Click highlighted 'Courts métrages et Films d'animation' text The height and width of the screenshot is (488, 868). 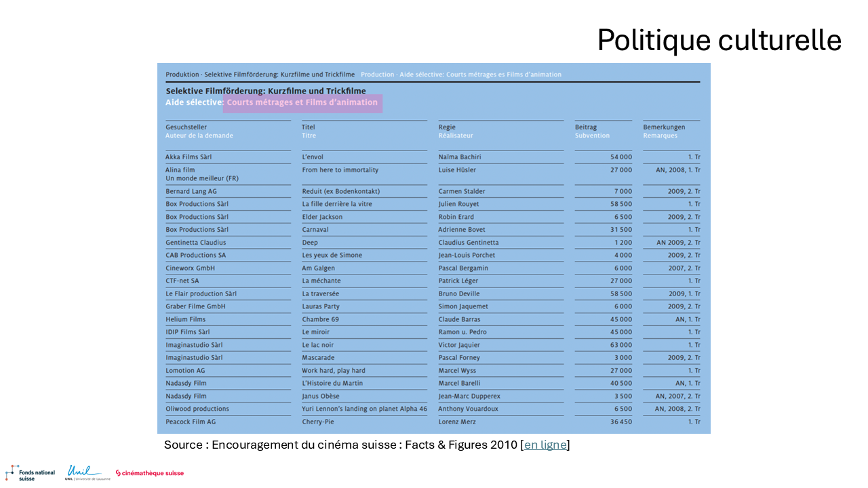(302, 103)
